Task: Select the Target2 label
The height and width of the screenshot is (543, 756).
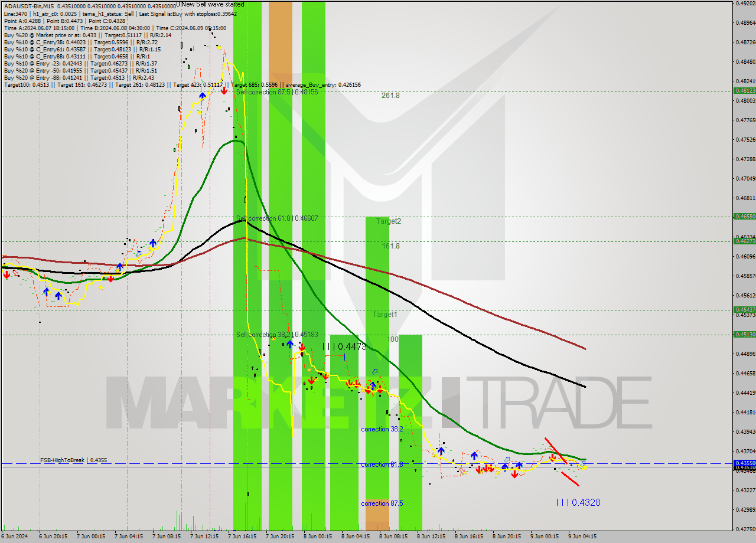Action: [389, 221]
